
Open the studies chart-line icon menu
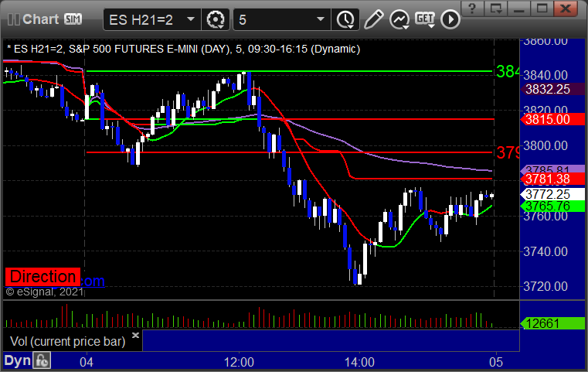click(399, 19)
